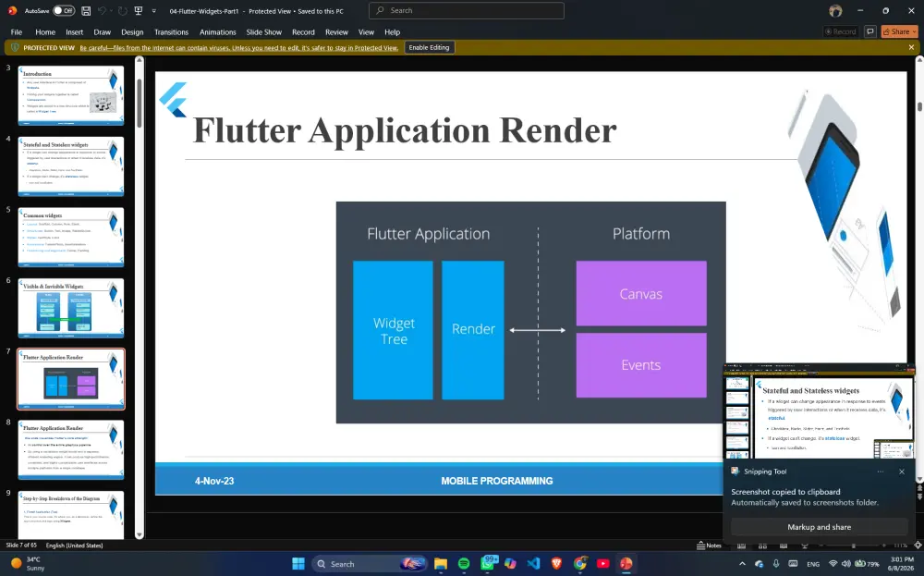Click the weather widget 34°C Sunny
Image resolution: width=924 pixels, height=576 pixels.
tap(27, 564)
